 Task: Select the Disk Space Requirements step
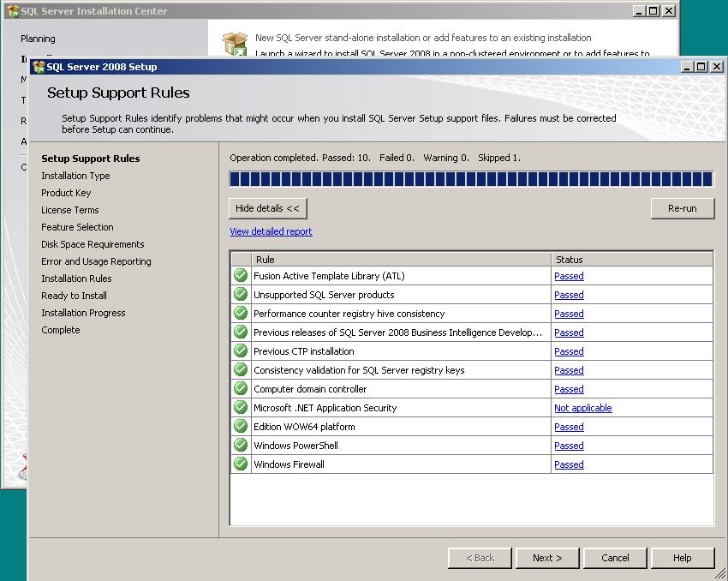coord(92,244)
